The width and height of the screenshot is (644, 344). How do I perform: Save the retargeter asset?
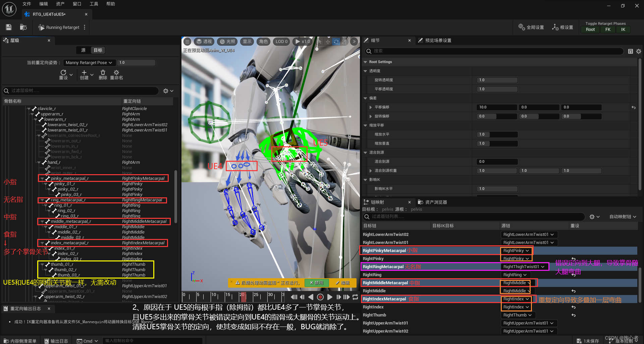[8, 27]
